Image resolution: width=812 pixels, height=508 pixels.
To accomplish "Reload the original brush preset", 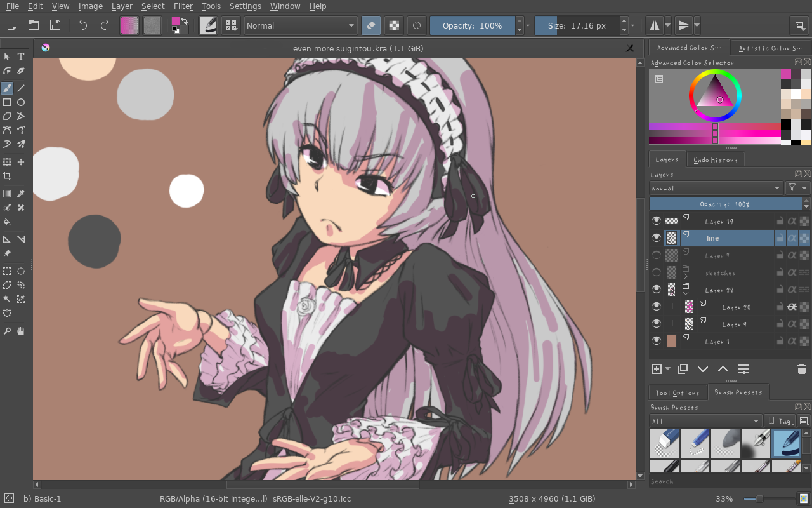I will (417, 25).
